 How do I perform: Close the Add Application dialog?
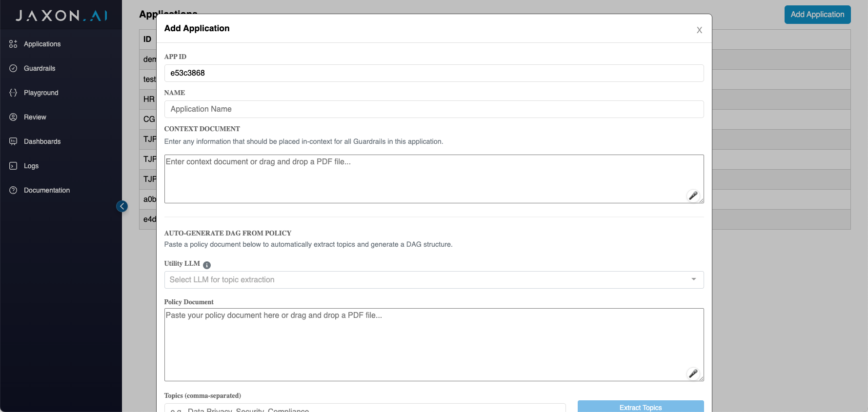pos(699,30)
